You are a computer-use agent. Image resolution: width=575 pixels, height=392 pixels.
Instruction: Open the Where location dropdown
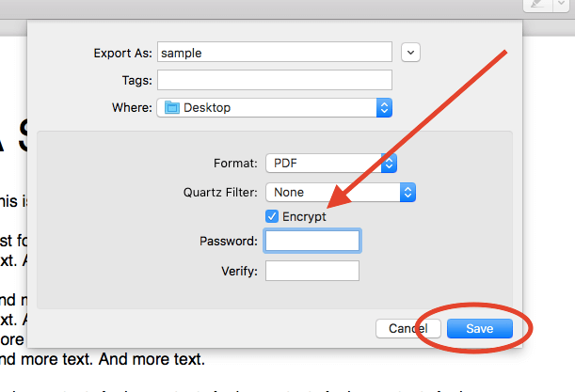[274, 108]
